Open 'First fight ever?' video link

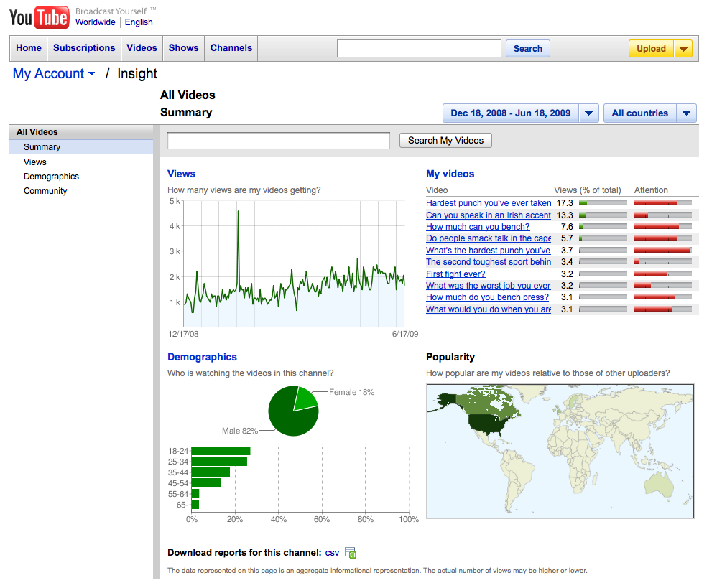coord(455,274)
